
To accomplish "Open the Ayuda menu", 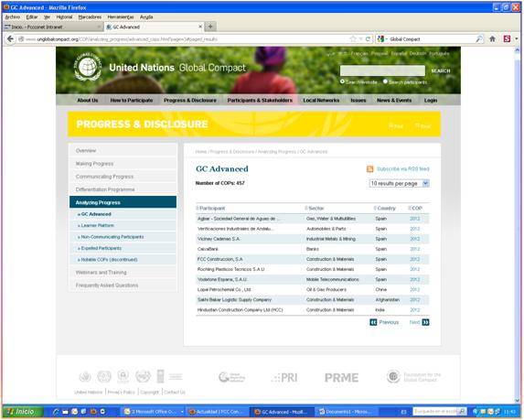I will pos(146,17).
